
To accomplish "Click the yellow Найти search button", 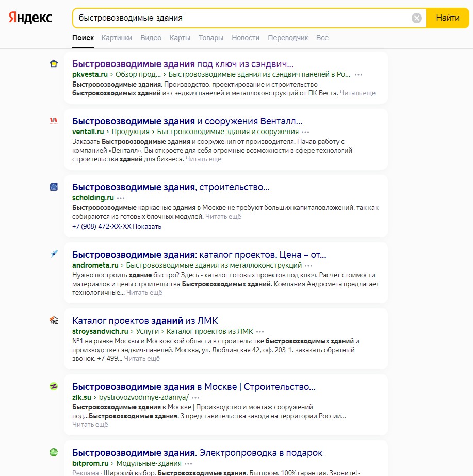I will (448, 18).
